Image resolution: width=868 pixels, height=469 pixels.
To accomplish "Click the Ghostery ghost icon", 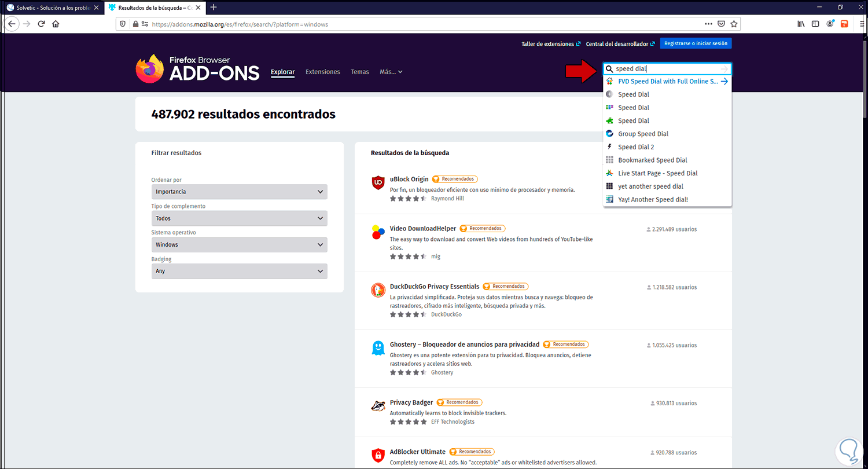I will (x=378, y=348).
